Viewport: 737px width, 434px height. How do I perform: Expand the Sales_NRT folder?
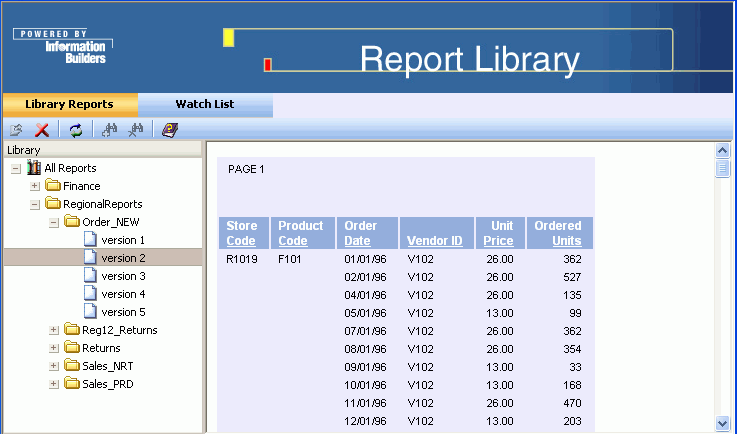54,366
